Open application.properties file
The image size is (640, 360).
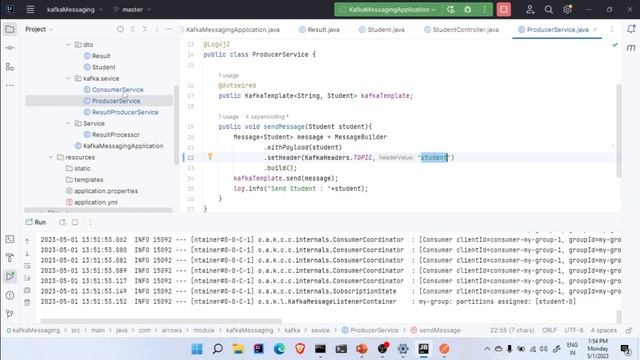[106, 191]
